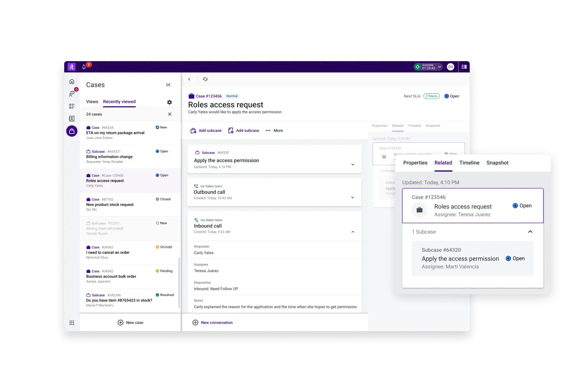Open the More options menu

274,130
